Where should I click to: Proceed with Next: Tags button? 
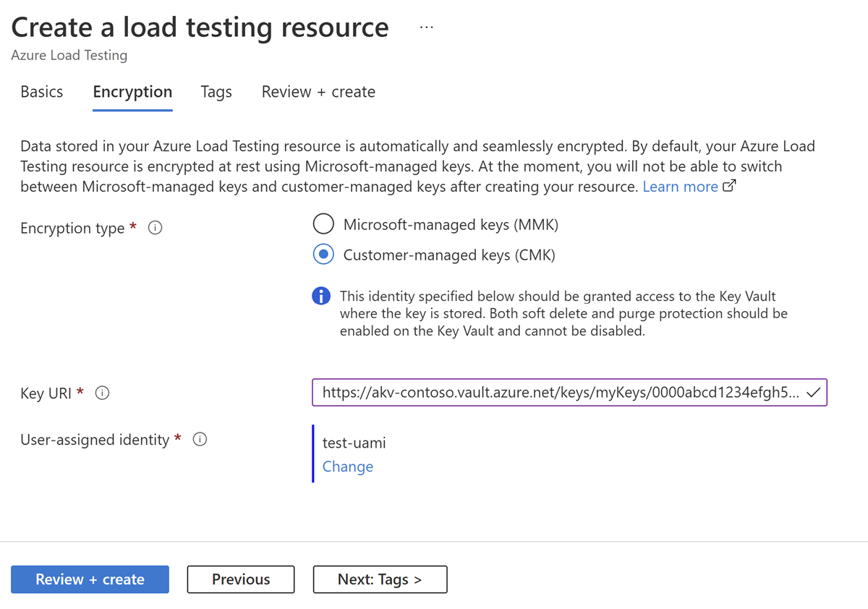380,579
